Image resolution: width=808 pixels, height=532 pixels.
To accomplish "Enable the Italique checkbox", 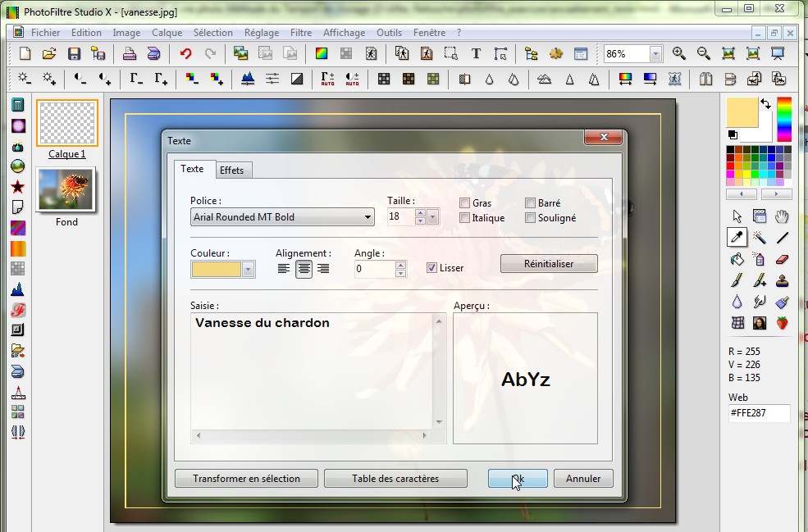I will click(x=465, y=218).
